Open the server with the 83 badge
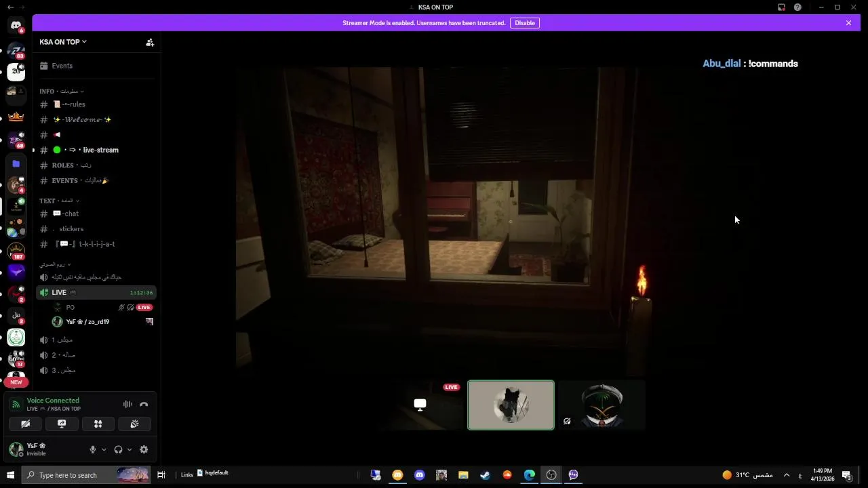The width and height of the screenshot is (868, 488). 16,50
